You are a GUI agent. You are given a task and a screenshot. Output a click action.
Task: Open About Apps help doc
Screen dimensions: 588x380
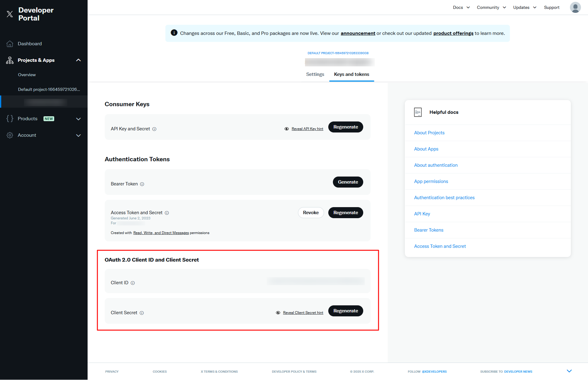point(426,149)
